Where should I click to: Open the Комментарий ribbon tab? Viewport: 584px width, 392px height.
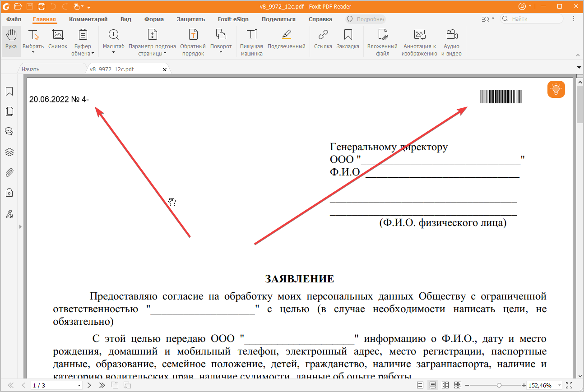88,19
